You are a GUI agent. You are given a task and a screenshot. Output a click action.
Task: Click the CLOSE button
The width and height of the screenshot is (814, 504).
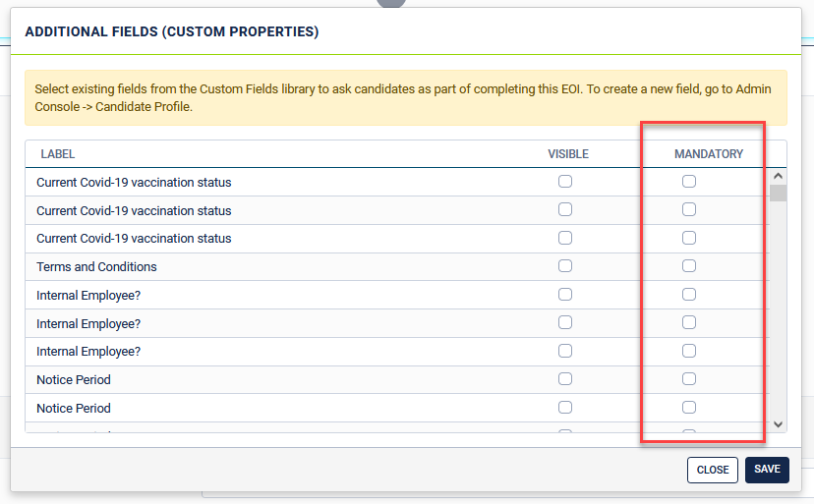[712, 470]
